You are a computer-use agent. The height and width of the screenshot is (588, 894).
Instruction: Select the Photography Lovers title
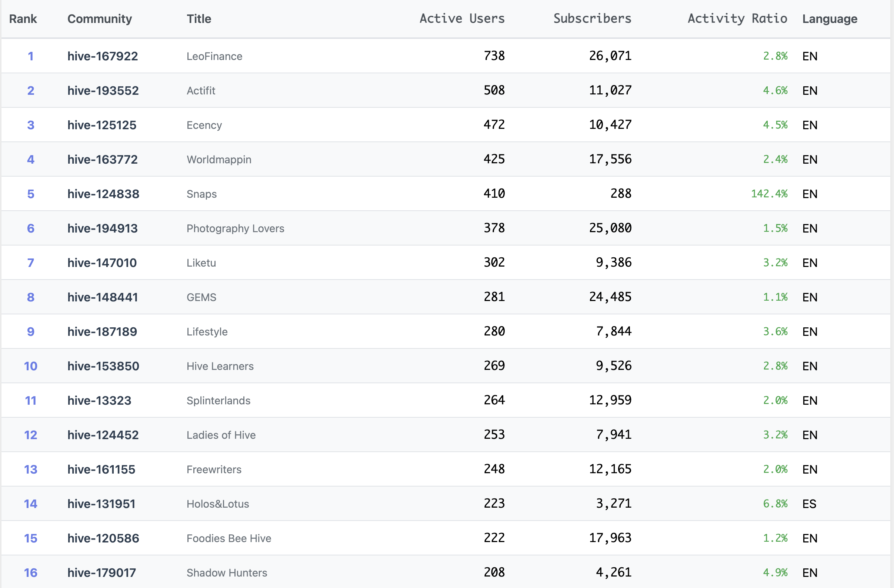(x=235, y=228)
